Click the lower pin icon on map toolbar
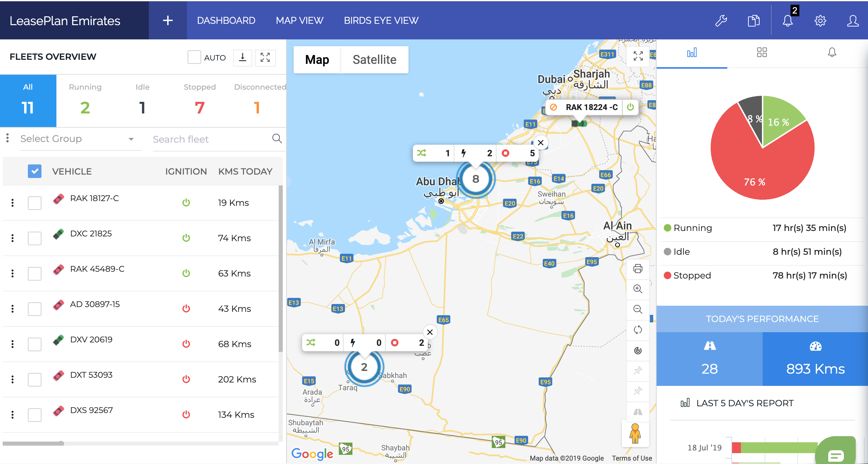This screenshot has height=464, width=868. [638, 391]
